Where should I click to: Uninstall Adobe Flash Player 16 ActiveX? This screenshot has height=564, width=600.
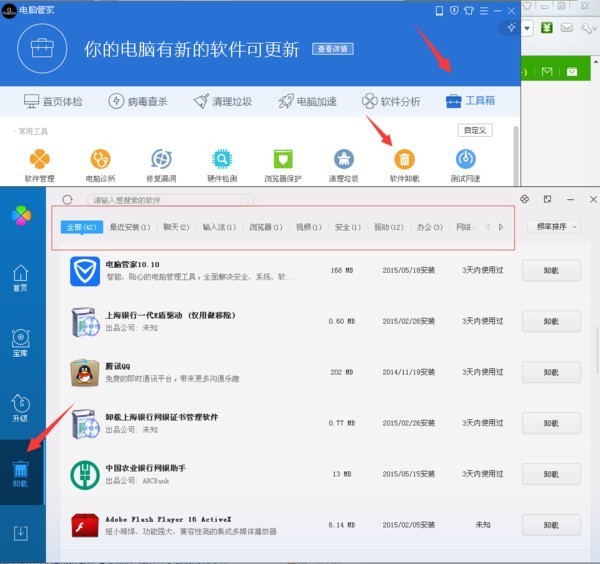(551, 525)
